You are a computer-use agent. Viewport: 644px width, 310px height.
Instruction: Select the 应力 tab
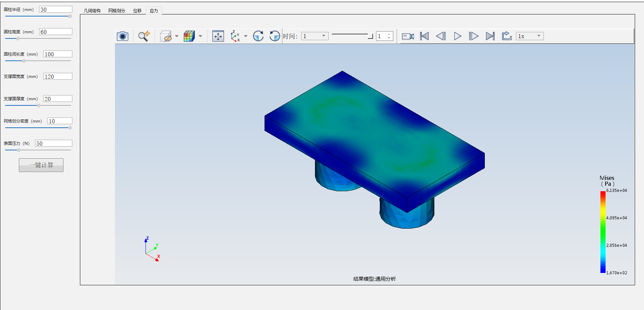coord(154,11)
